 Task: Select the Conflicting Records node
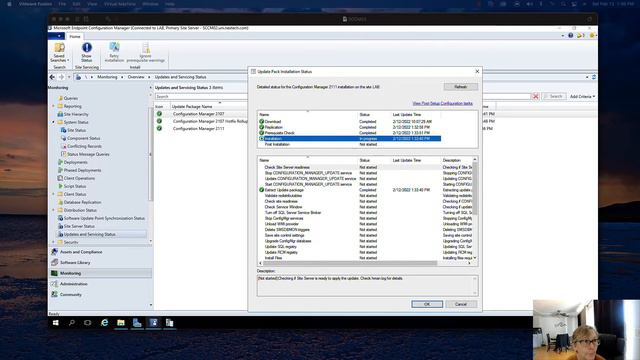84,146
